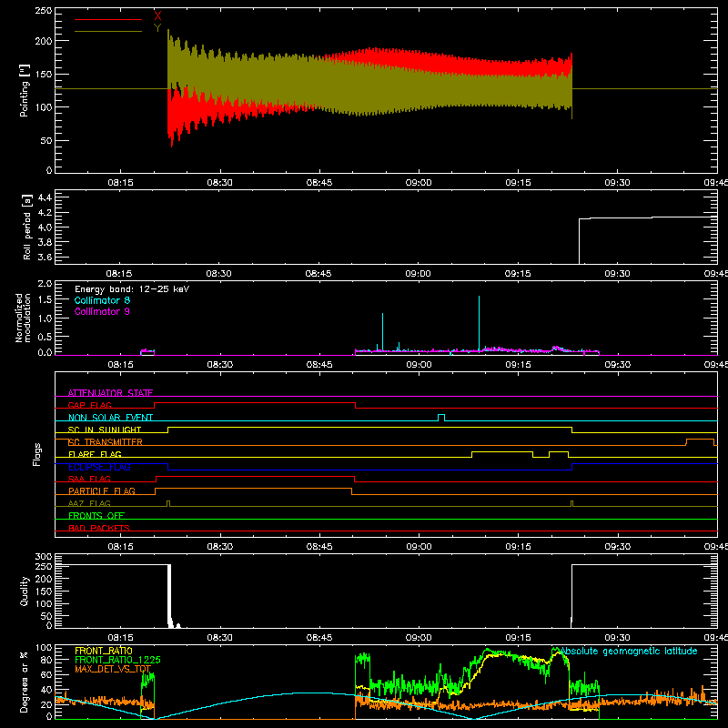The width and height of the screenshot is (728, 728).
Task: Click the SAA_FLAG label
Action: (89, 479)
